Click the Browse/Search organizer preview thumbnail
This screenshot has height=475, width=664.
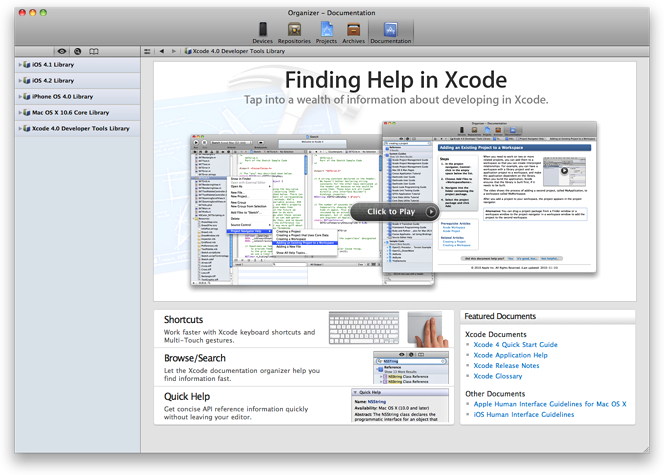pyautogui.click(x=411, y=367)
